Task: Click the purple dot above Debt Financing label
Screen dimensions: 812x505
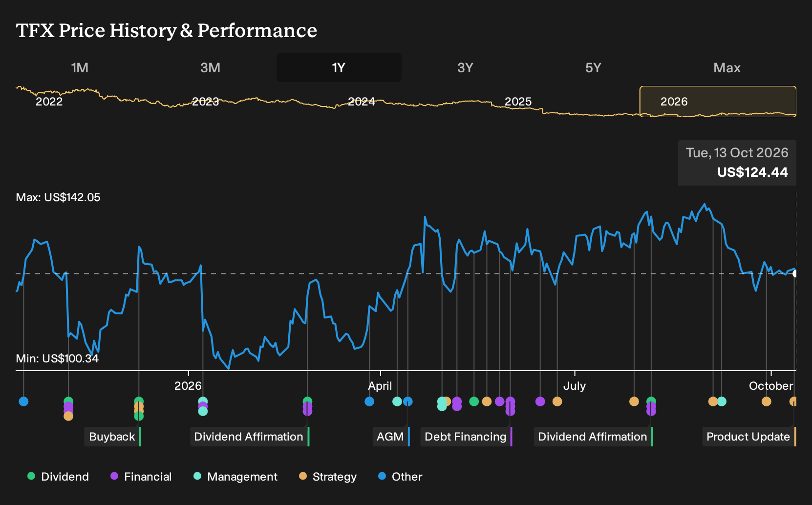Action: 510,401
